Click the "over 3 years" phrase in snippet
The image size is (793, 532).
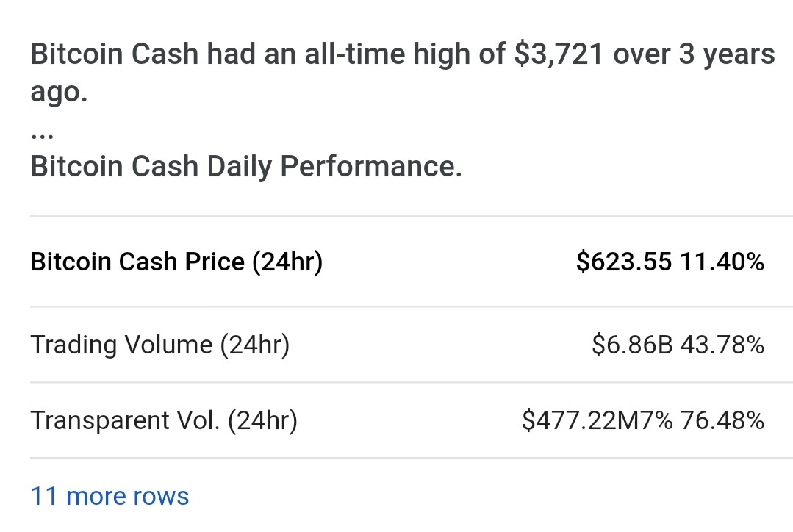click(694, 54)
